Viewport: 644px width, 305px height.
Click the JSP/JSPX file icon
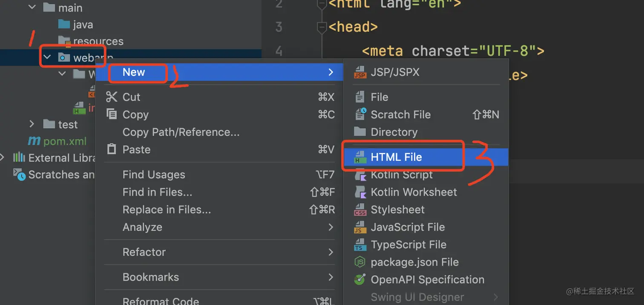click(360, 72)
